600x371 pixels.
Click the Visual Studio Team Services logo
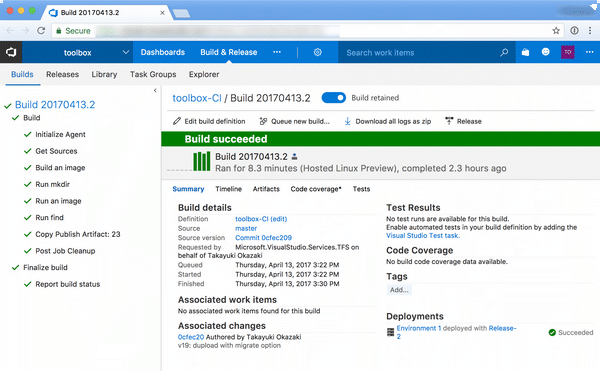(x=11, y=52)
